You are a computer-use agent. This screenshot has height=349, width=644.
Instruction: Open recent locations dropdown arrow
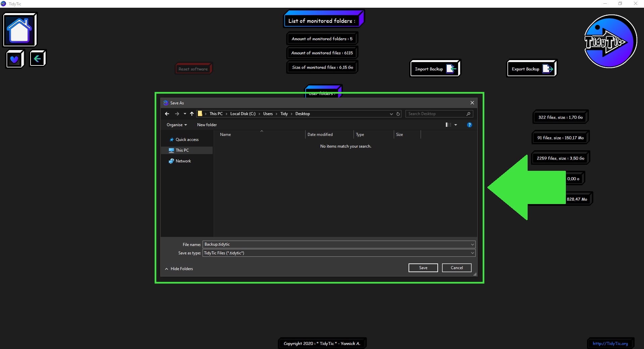point(185,114)
